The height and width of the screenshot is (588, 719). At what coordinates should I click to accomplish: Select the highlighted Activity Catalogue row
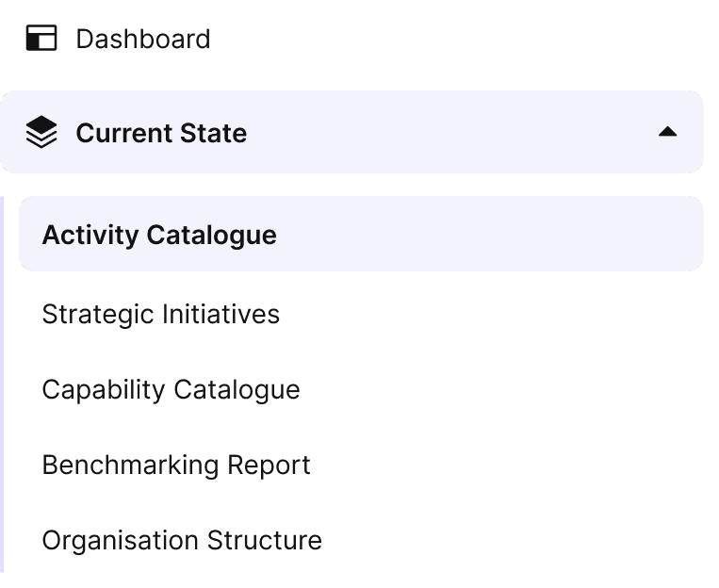[361, 234]
